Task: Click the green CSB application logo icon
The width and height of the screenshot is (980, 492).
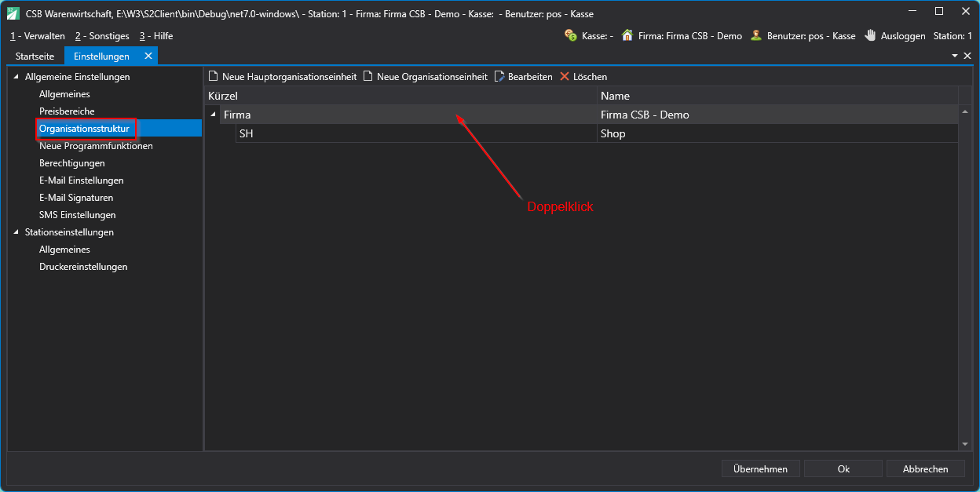Action: click(13, 13)
